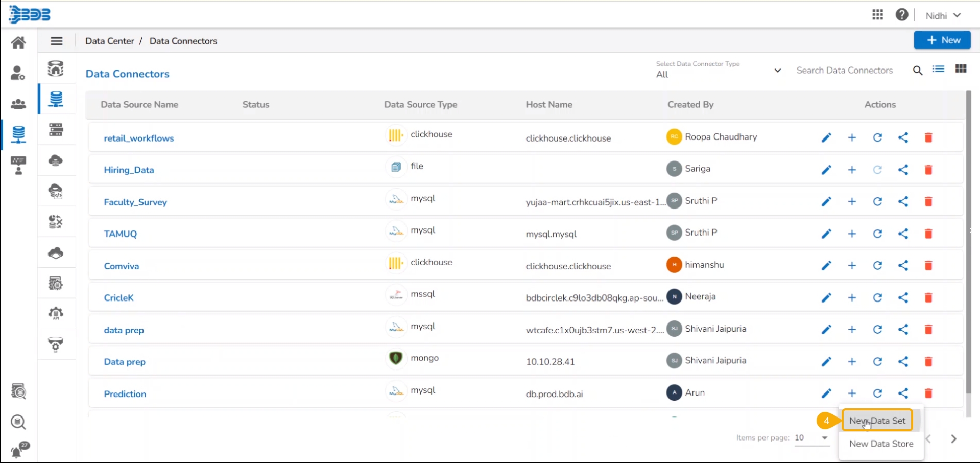This screenshot has width=980, height=463.
Task: Choose New Data Store menu option
Action: pos(881,444)
